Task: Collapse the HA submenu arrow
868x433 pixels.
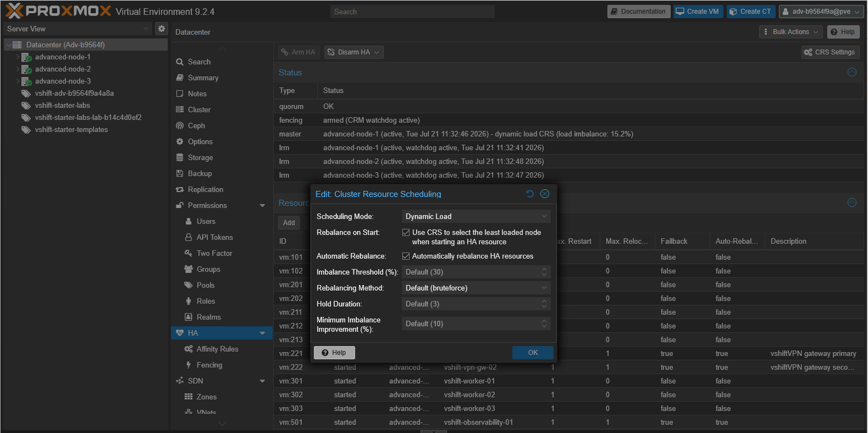Action: click(262, 333)
